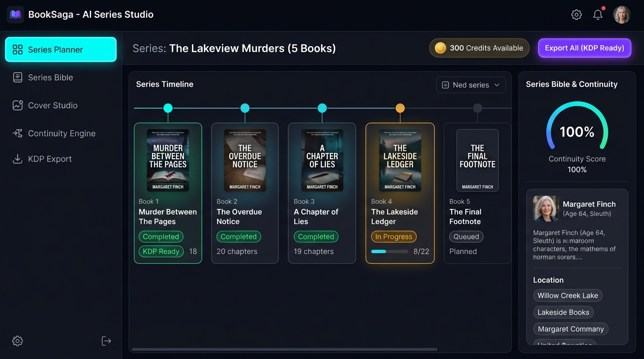Select Book 3 timeline marker
644x359 pixels.
(x=322, y=108)
